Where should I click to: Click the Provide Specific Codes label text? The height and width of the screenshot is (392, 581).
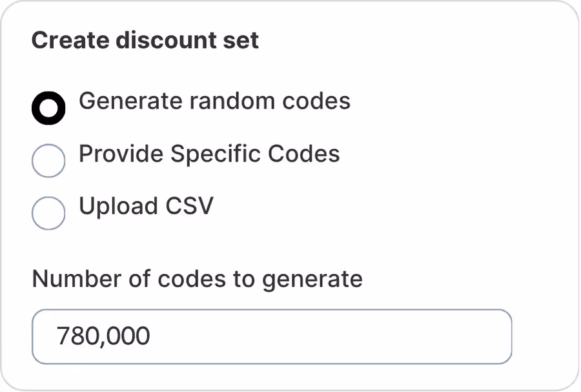pos(210,154)
